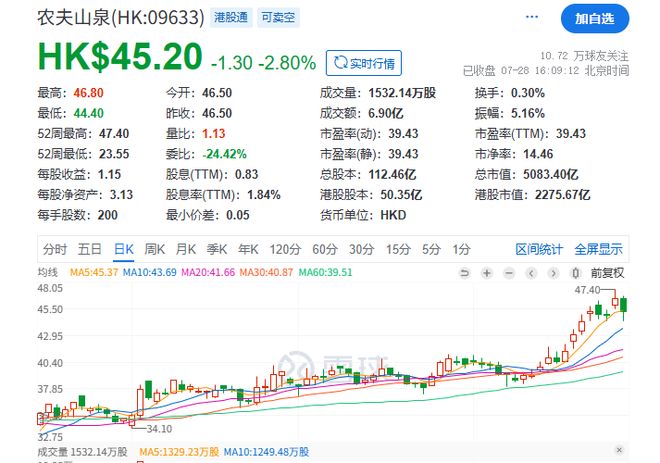The image size is (660, 463).
Task: Click the 总股本 value 112.46亿
Action: point(392,174)
